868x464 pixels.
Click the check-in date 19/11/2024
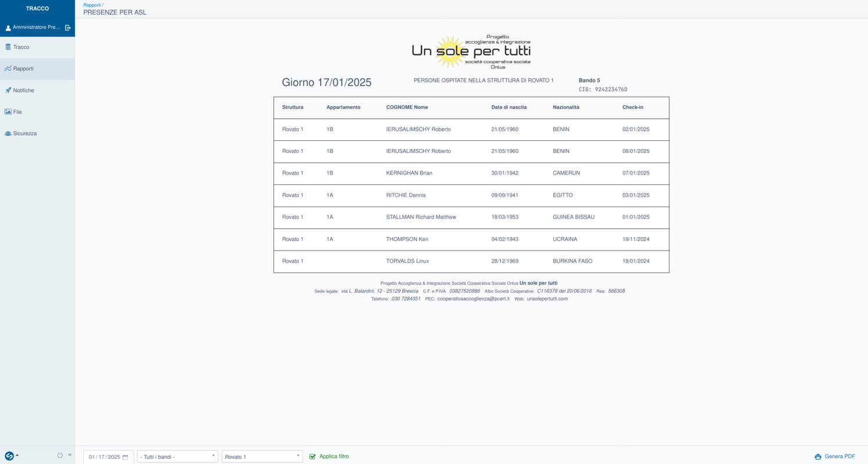click(x=636, y=239)
